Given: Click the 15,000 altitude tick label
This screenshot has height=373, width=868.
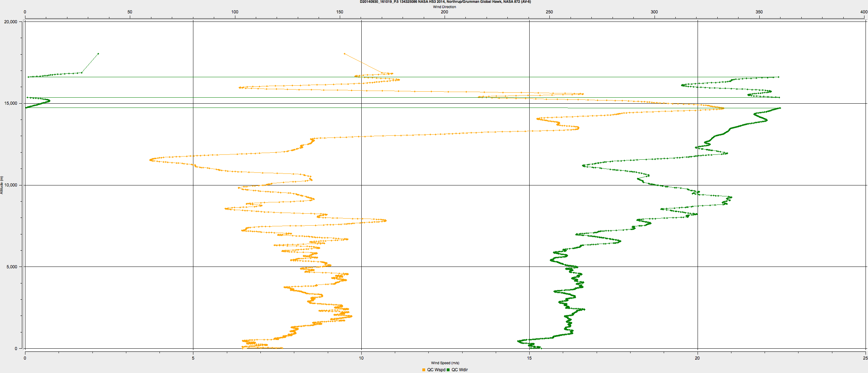Looking at the screenshot, I should tap(11, 103).
